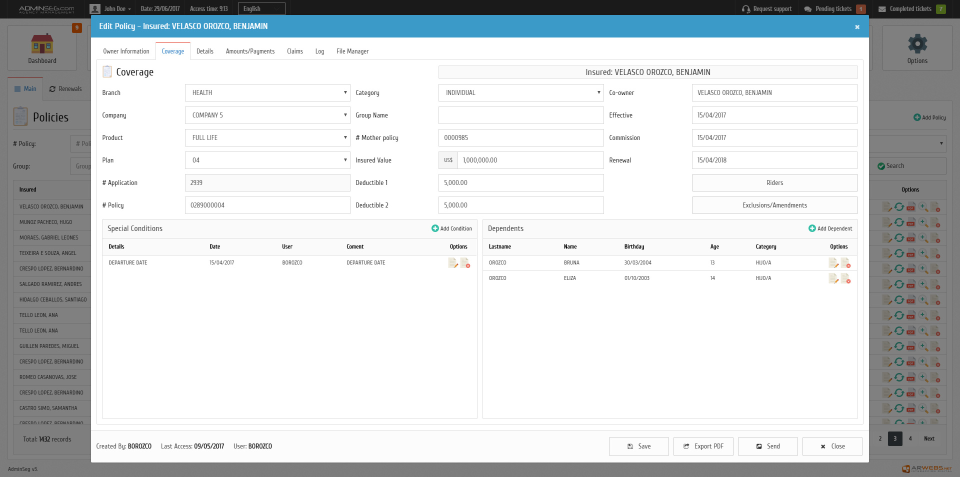Open the Category dropdown showing INDIVIDUAL
This screenshot has width=960, height=477.
point(521,93)
